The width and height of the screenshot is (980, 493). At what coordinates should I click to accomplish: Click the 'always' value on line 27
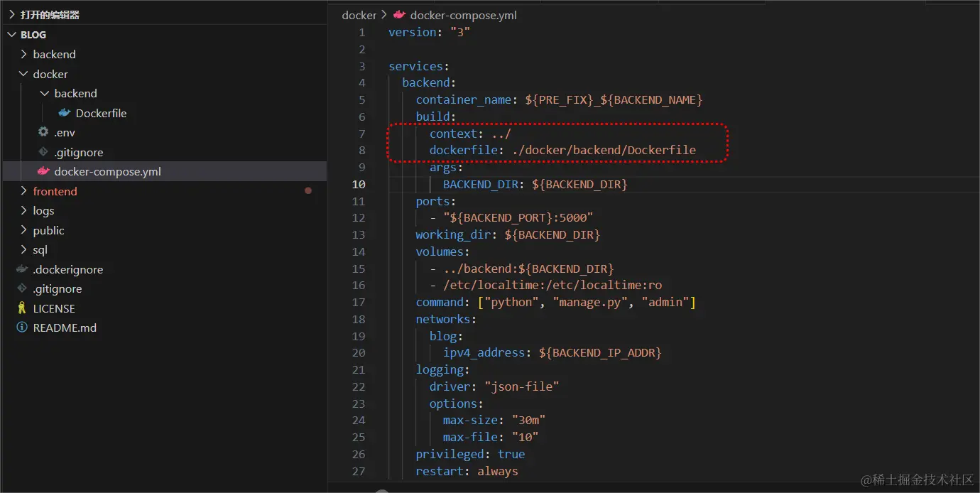pos(498,471)
